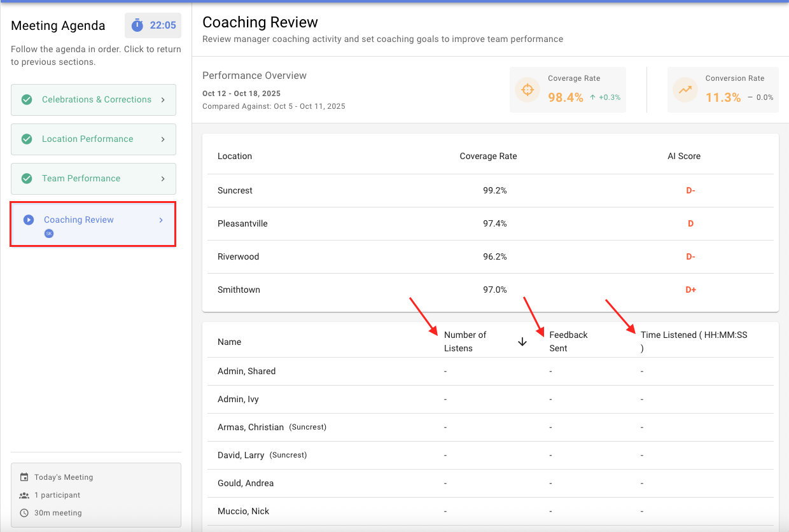Viewport: 789px width, 532px height.
Task: Open the Armas, Christian row
Action: [x=490, y=427]
